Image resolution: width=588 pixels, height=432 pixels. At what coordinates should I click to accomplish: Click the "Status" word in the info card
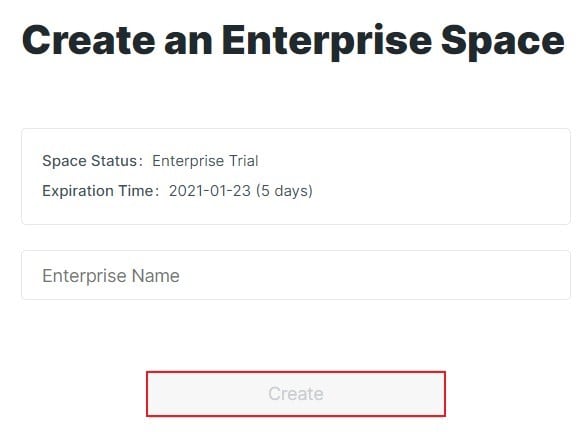[114, 161]
